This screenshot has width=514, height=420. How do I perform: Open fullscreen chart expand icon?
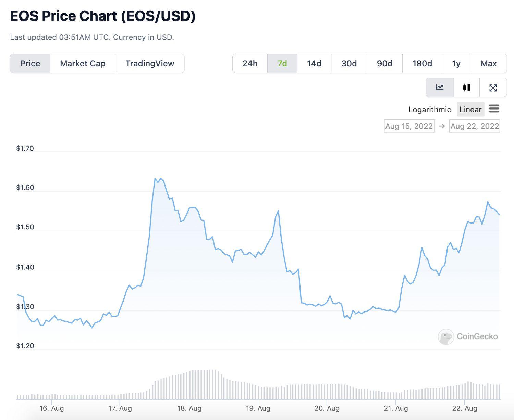point(493,88)
